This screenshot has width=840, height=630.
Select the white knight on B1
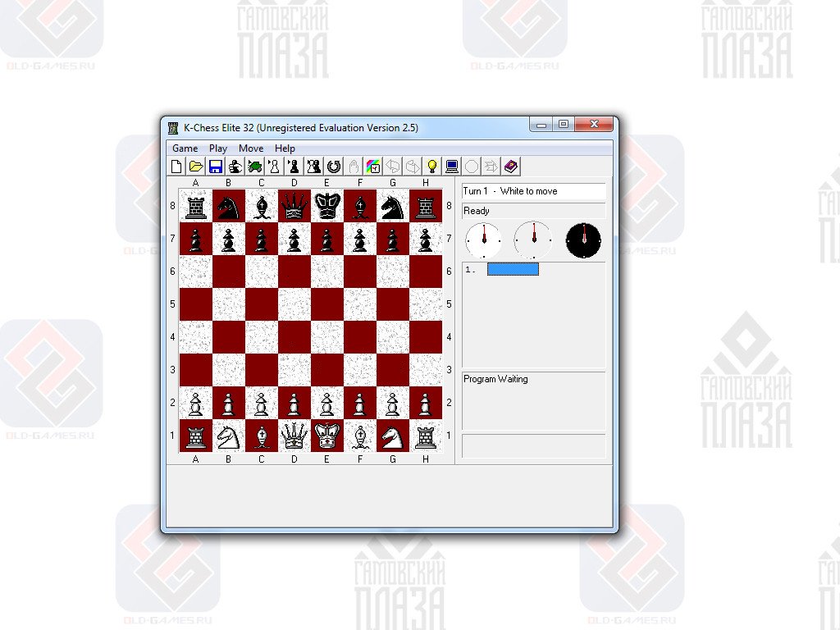(229, 436)
